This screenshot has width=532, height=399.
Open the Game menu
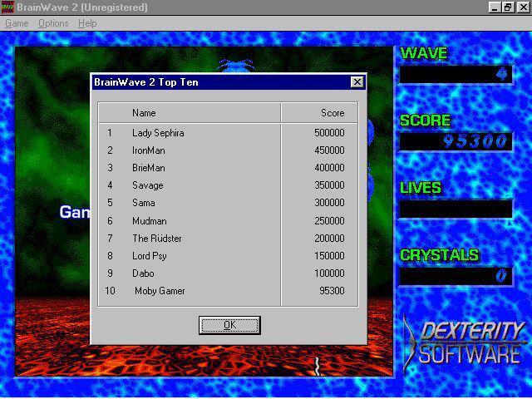pyautogui.click(x=17, y=23)
